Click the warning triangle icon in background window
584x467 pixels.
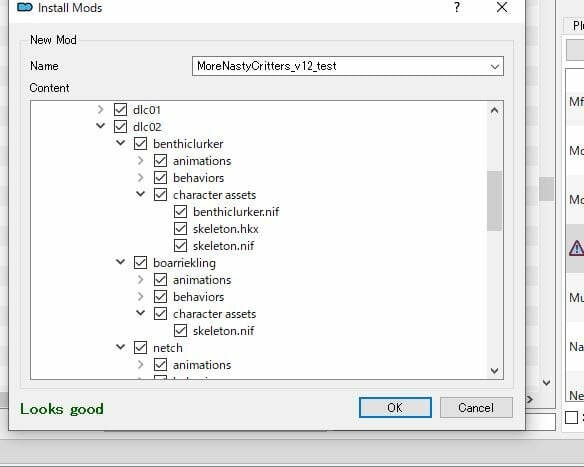[x=577, y=248]
